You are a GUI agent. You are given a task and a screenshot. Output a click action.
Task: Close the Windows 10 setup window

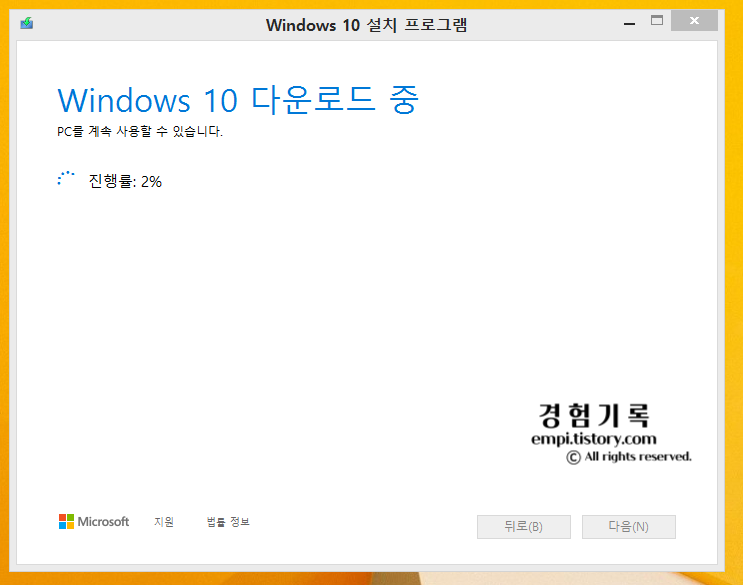point(694,20)
